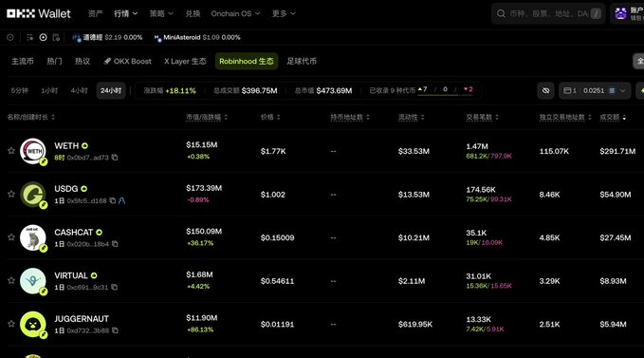Favorite CASHCAT with the star icon
The height and width of the screenshot is (358, 644).
(11, 237)
